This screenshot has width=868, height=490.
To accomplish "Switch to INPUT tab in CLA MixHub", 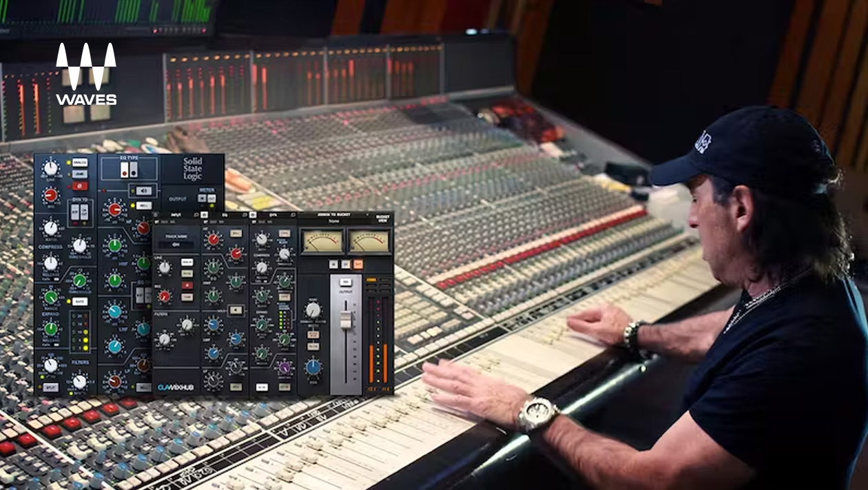I will pyautogui.click(x=176, y=215).
